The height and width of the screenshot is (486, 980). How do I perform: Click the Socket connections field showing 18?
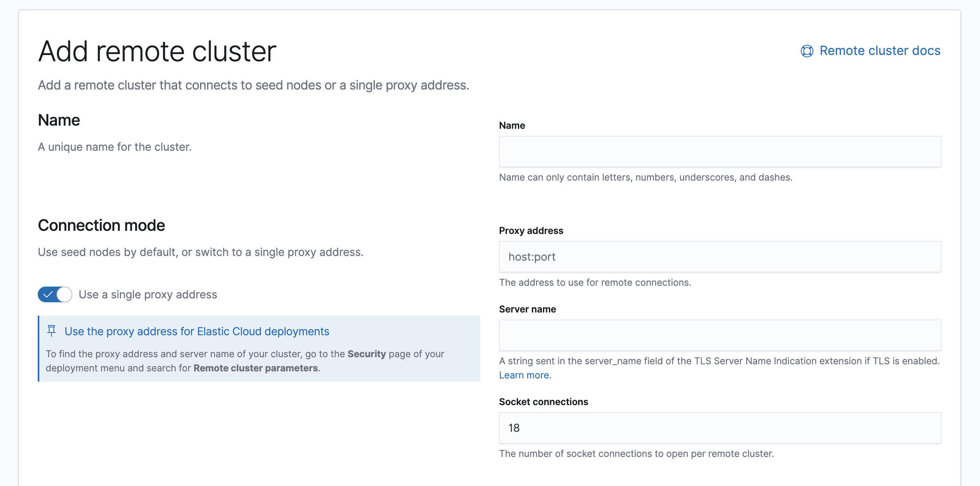click(719, 428)
